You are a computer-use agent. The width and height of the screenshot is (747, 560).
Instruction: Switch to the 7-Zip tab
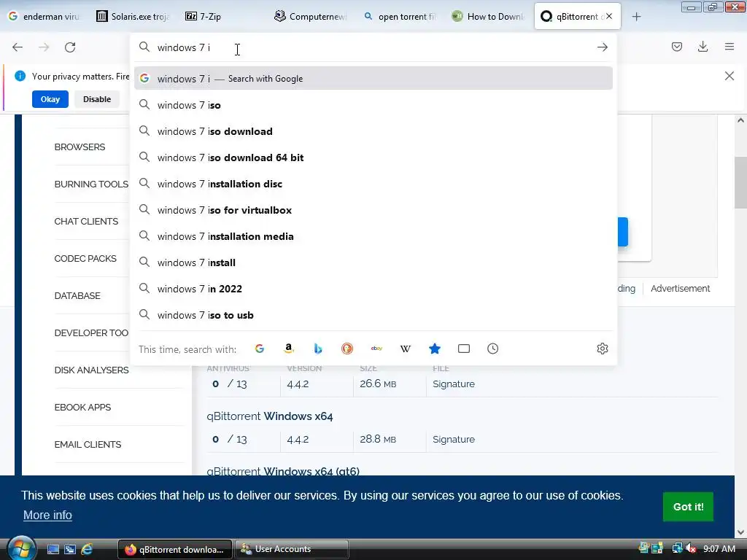pyautogui.click(x=221, y=16)
